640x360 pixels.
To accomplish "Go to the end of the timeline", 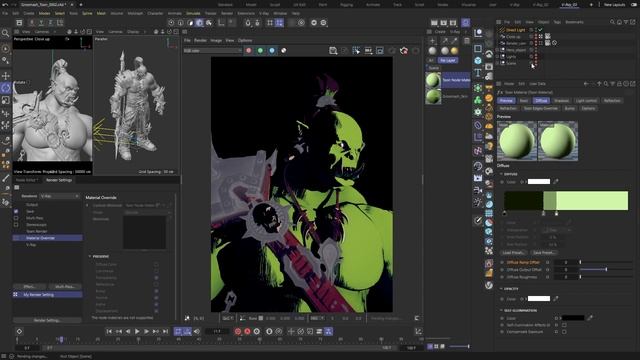I will 165,331.
